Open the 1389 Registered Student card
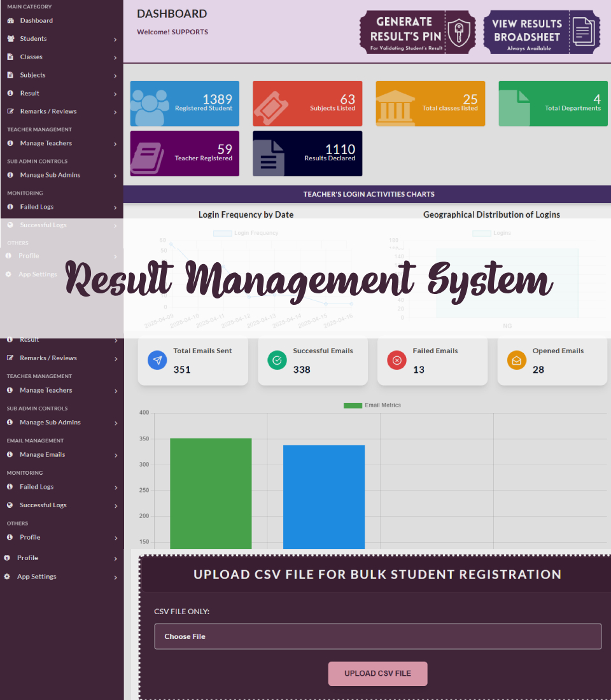Viewport: 611px width, 700px height. (185, 104)
